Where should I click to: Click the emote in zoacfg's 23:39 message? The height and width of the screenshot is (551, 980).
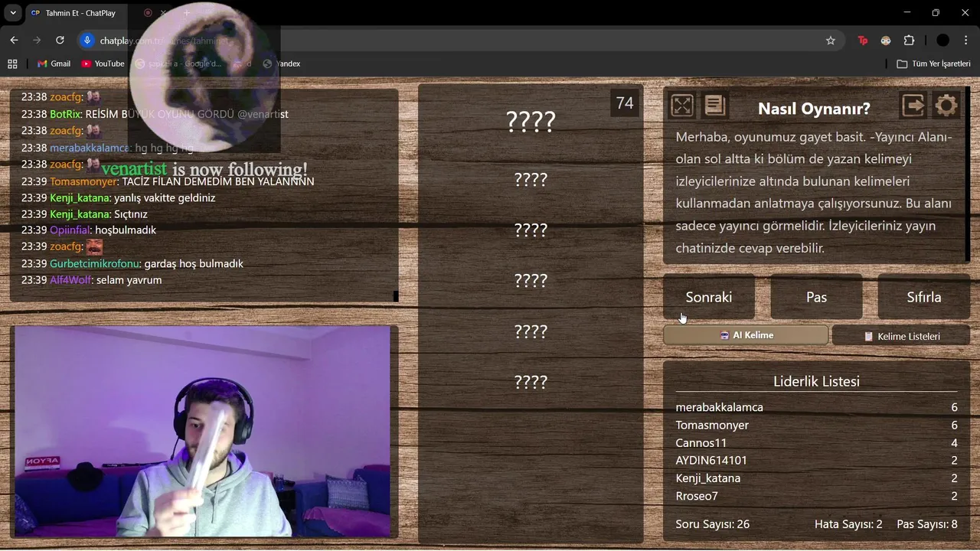point(94,246)
